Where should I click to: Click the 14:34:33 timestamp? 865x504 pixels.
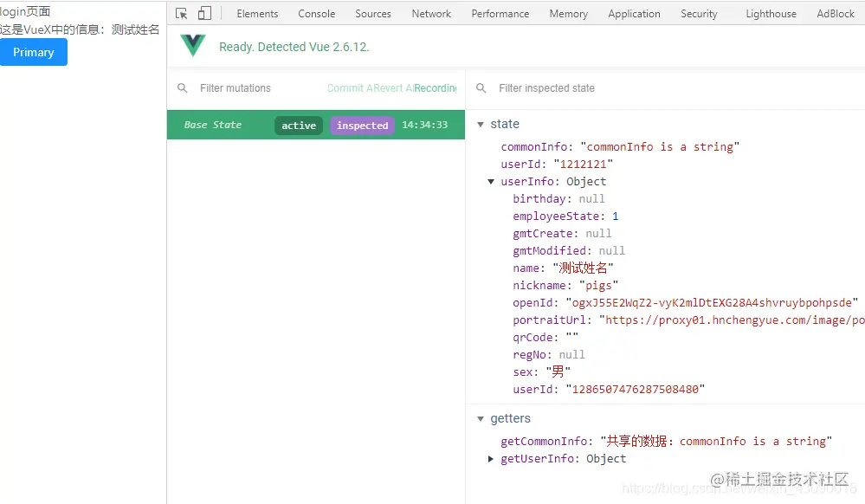(x=425, y=125)
